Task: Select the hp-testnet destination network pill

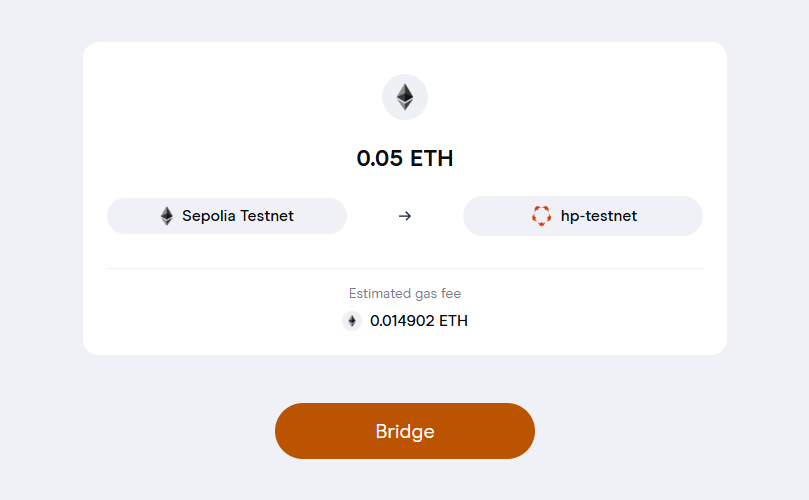Action: [x=583, y=216]
